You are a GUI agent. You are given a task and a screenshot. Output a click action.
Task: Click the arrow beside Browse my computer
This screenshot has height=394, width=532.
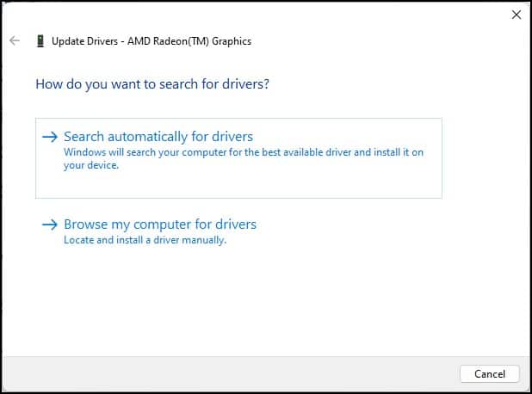(x=50, y=225)
